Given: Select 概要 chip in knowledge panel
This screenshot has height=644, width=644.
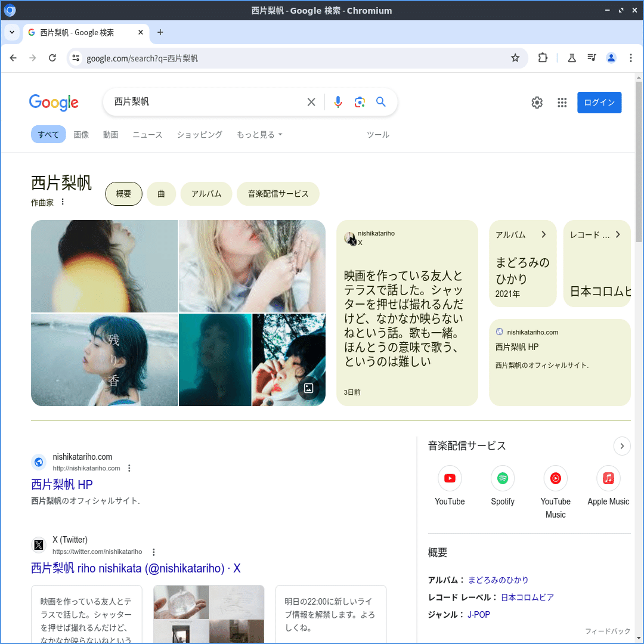Looking at the screenshot, I should (x=123, y=193).
